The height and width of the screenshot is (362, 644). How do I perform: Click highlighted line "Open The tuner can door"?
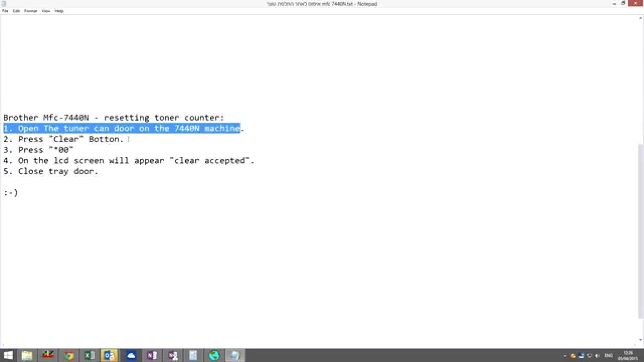click(121, 128)
